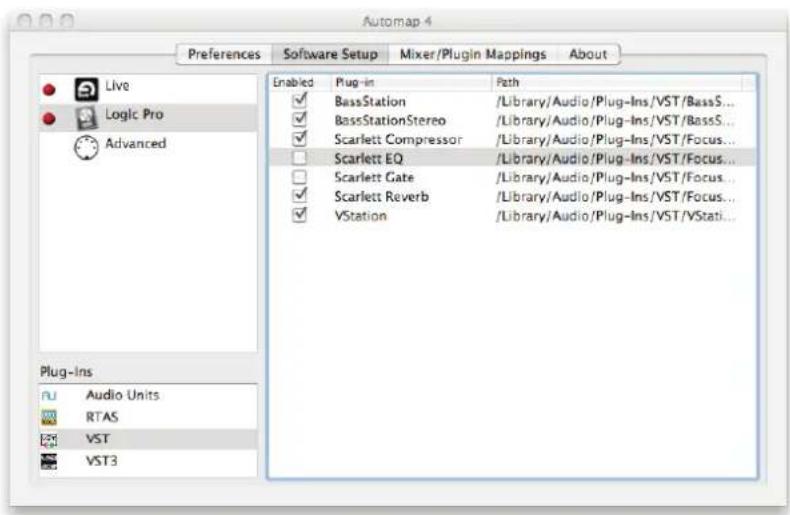
Task: Click the path of Scarlett EQ
Action: coord(615,159)
